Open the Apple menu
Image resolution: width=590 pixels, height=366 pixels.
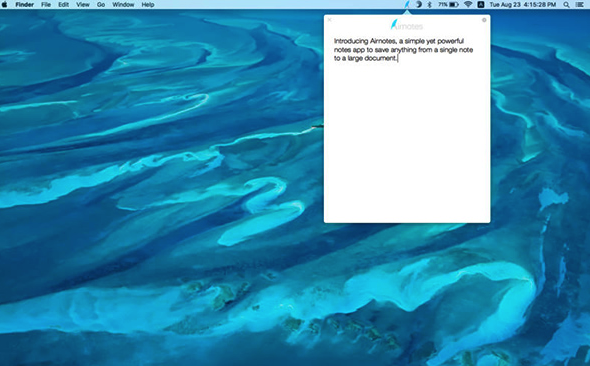(x=5, y=5)
